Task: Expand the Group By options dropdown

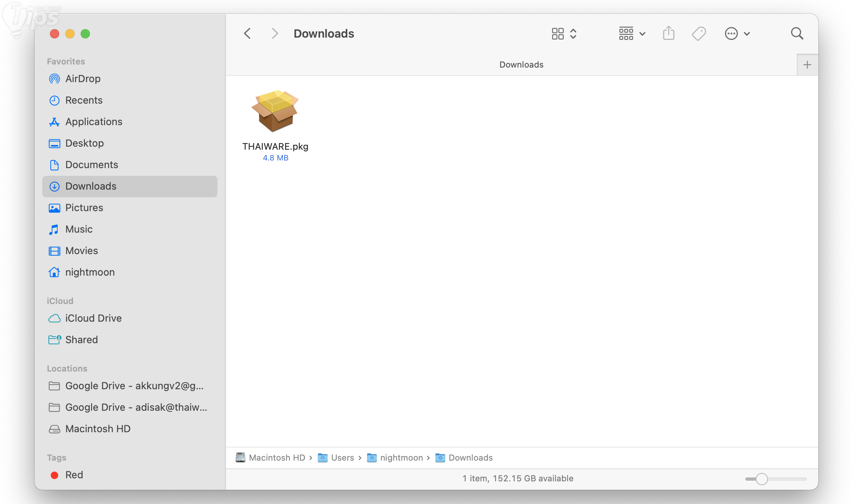Action: click(x=632, y=34)
